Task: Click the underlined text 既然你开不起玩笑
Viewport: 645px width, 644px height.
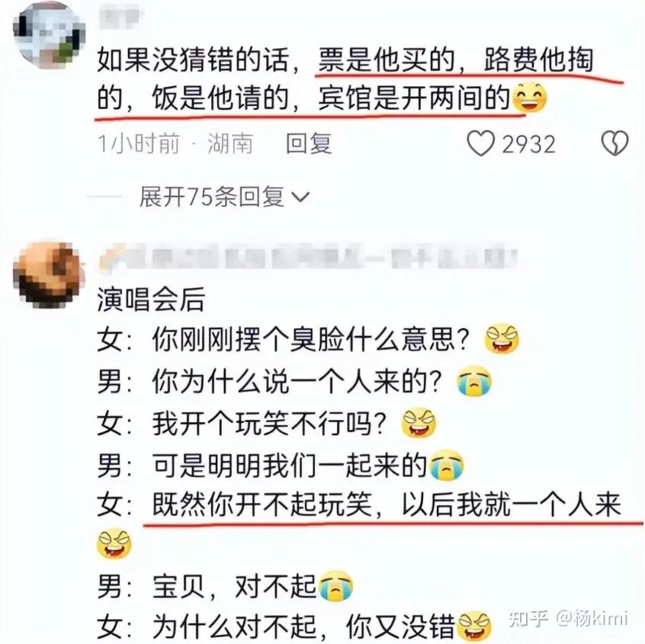Action: click(x=262, y=505)
